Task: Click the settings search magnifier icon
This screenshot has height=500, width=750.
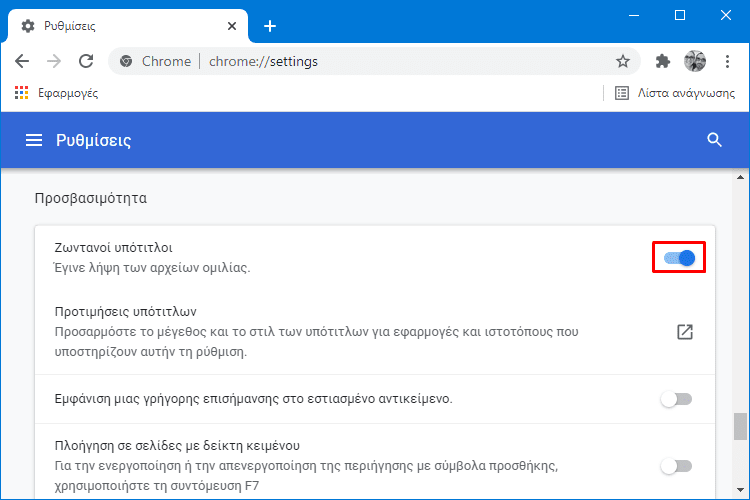Action: pos(714,140)
